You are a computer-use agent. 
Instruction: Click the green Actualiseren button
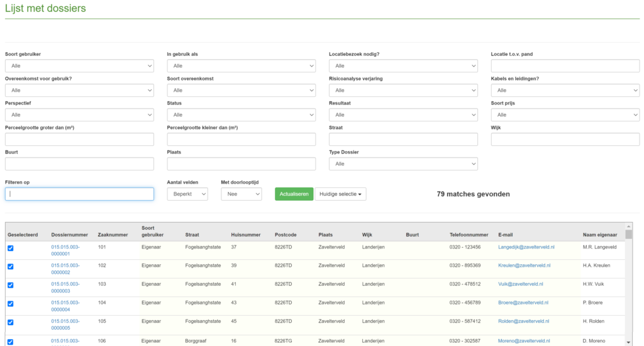coord(294,194)
